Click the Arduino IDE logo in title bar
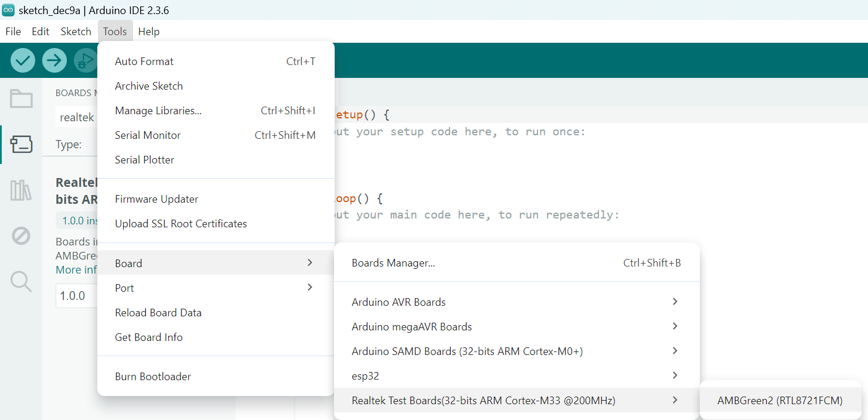 click(8, 11)
